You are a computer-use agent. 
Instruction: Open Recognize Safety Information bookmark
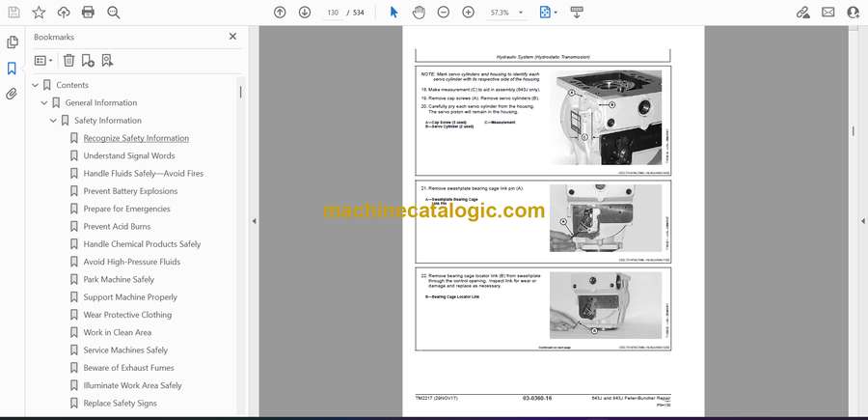click(136, 138)
